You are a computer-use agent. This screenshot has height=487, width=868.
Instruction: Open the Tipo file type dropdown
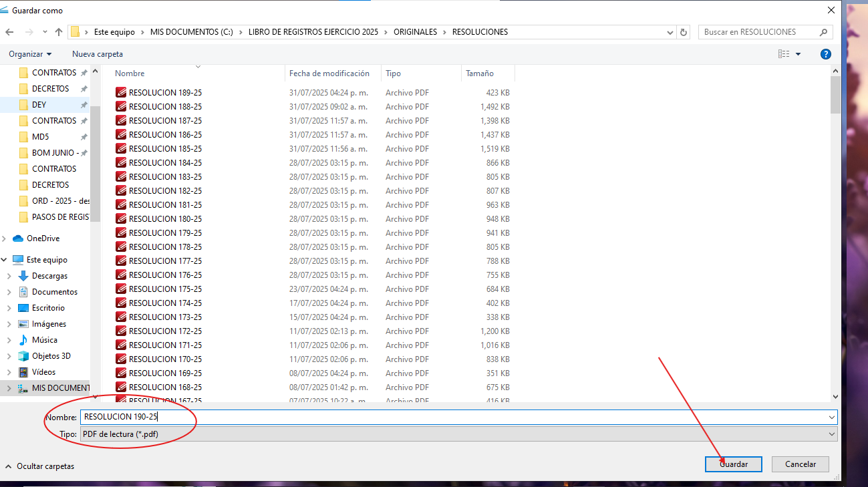click(831, 434)
